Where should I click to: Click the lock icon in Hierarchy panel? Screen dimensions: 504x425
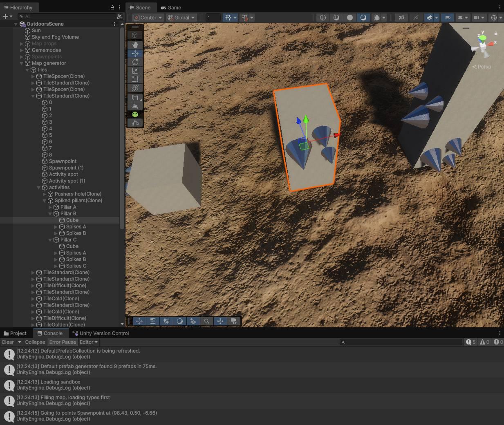112,7
